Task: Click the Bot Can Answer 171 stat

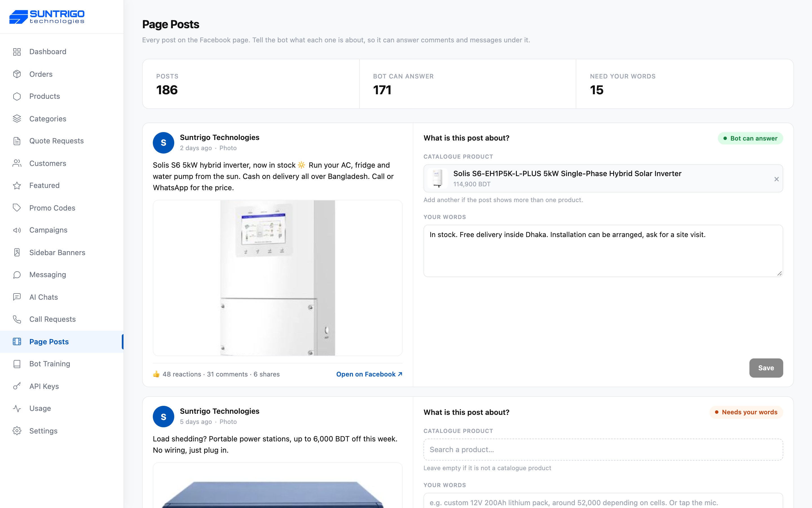Action: pos(468,84)
